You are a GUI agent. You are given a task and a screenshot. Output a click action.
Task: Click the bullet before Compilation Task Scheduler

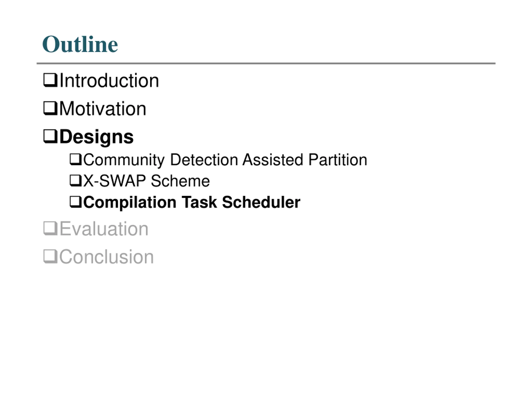[75, 202]
